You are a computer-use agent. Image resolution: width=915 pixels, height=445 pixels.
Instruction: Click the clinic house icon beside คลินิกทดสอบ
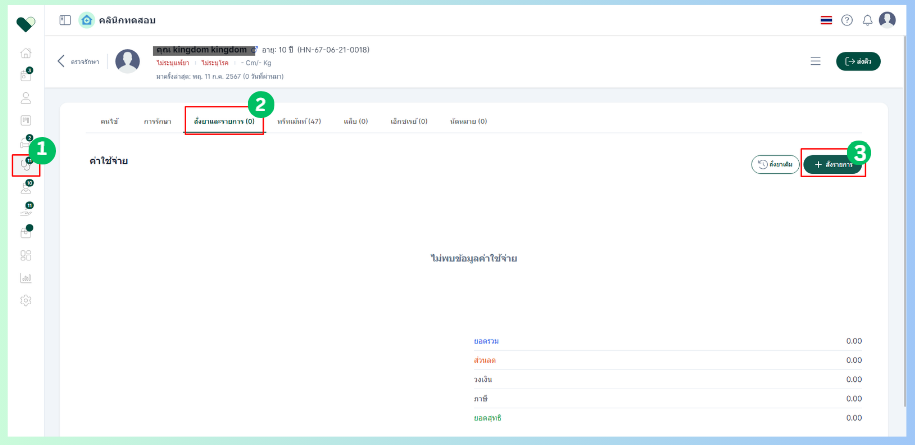pyautogui.click(x=87, y=20)
